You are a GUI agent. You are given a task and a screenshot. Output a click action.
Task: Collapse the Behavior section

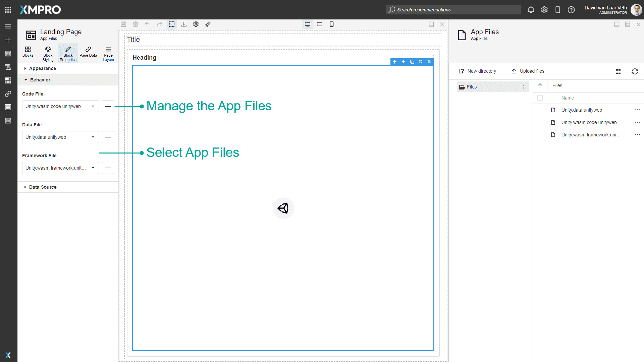(40, 80)
